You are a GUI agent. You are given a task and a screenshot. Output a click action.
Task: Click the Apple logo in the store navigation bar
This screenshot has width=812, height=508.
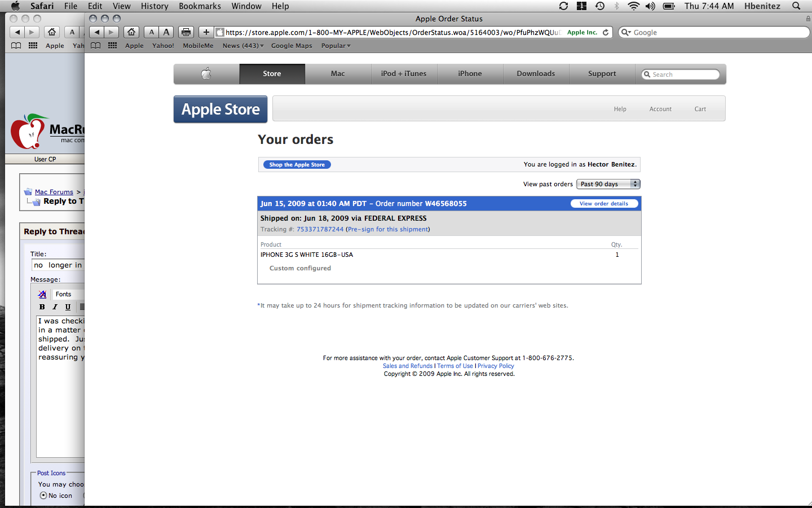(x=206, y=73)
